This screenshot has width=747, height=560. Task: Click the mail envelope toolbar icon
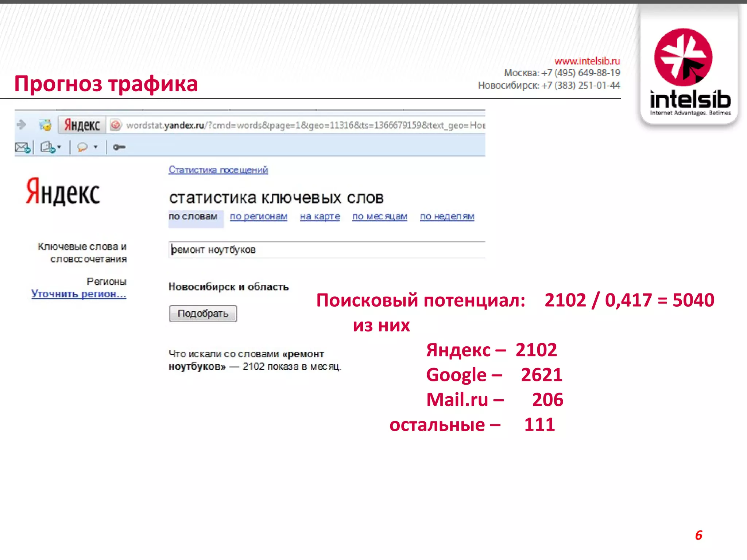(x=23, y=147)
